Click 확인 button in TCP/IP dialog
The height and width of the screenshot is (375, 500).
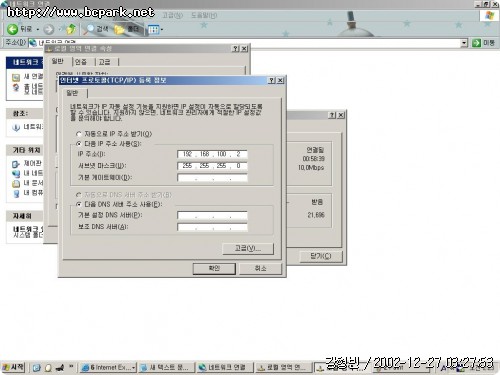(214, 269)
